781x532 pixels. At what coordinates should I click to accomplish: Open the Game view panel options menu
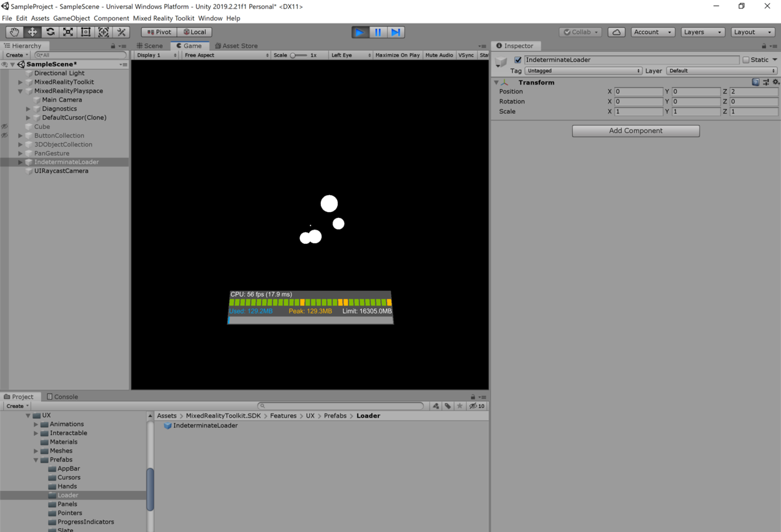click(x=482, y=46)
